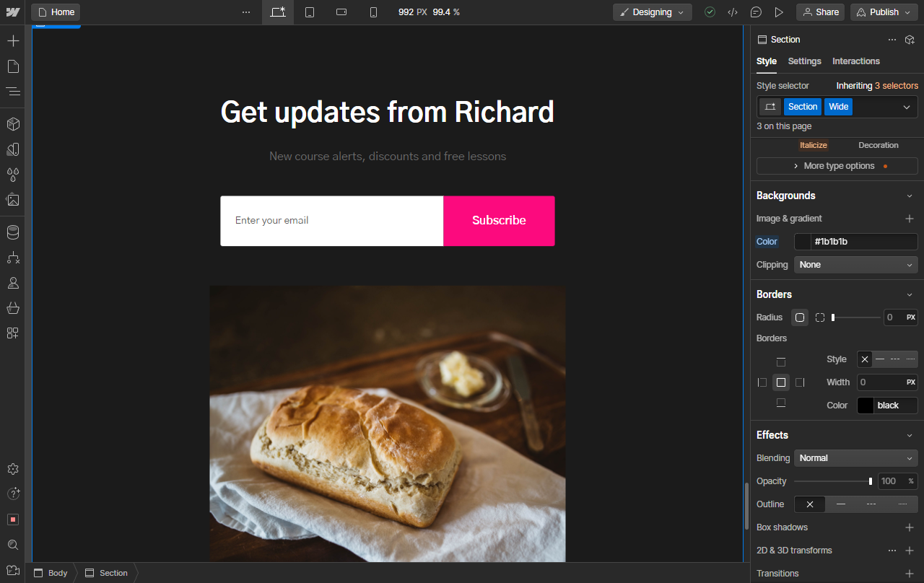Click the pink Subscribe button
This screenshot has width=924, height=583.
coord(499,221)
